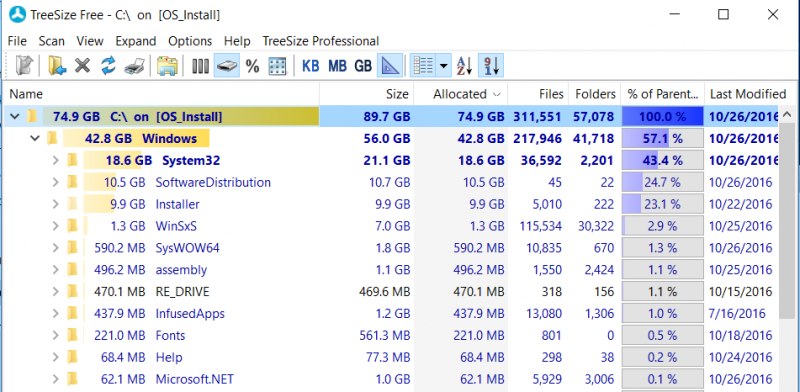Expand the Installer folder
The width and height of the screenshot is (800, 392).
56,204
